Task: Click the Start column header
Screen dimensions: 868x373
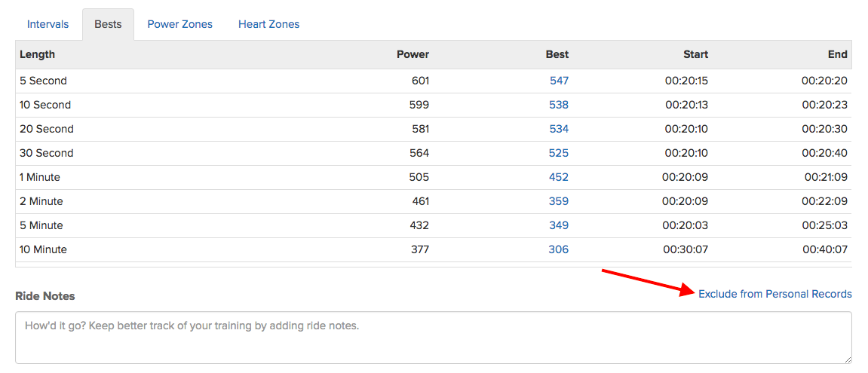Action: pos(696,54)
